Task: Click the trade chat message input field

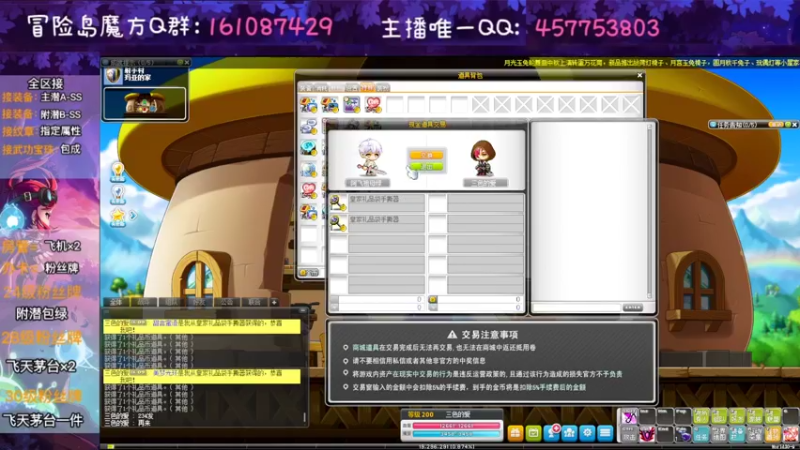Action: [577, 308]
